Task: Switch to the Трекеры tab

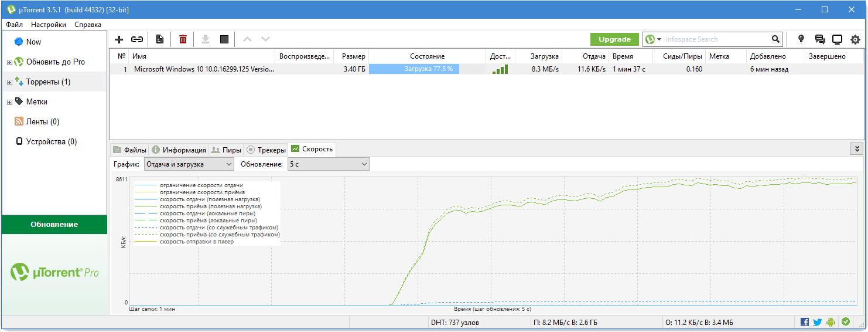Action: (265, 150)
